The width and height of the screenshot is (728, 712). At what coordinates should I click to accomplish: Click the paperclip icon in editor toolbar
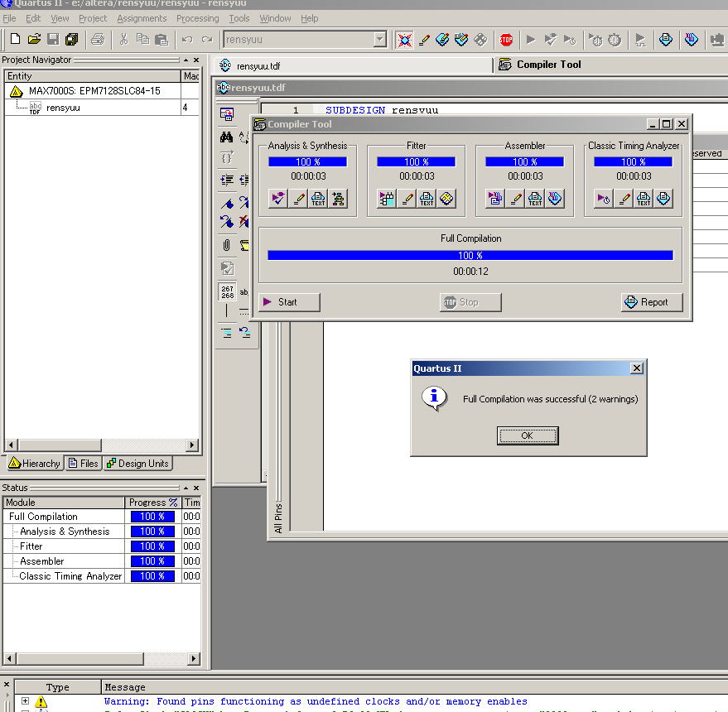pos(227,244)
